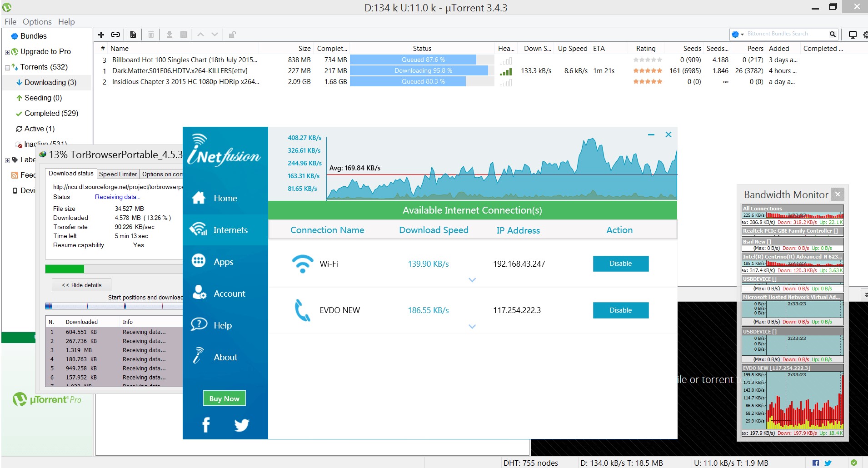Expand Wi-Fi connection details chevron
The height and width of the screenshot is (468, 868).
point(473,280)
